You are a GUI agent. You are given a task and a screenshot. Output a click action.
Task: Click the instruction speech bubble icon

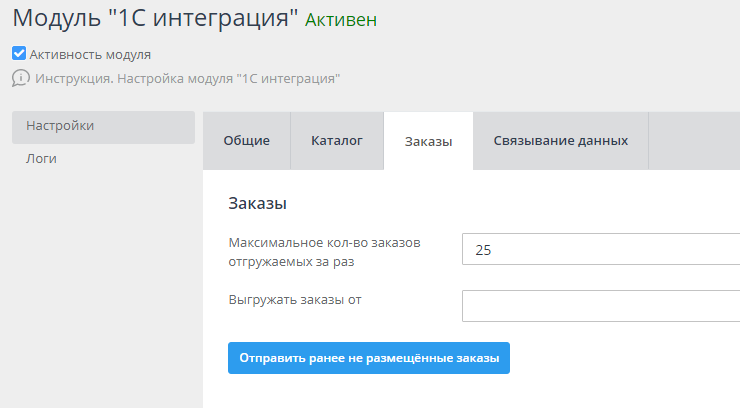click(x=20, y=78)
